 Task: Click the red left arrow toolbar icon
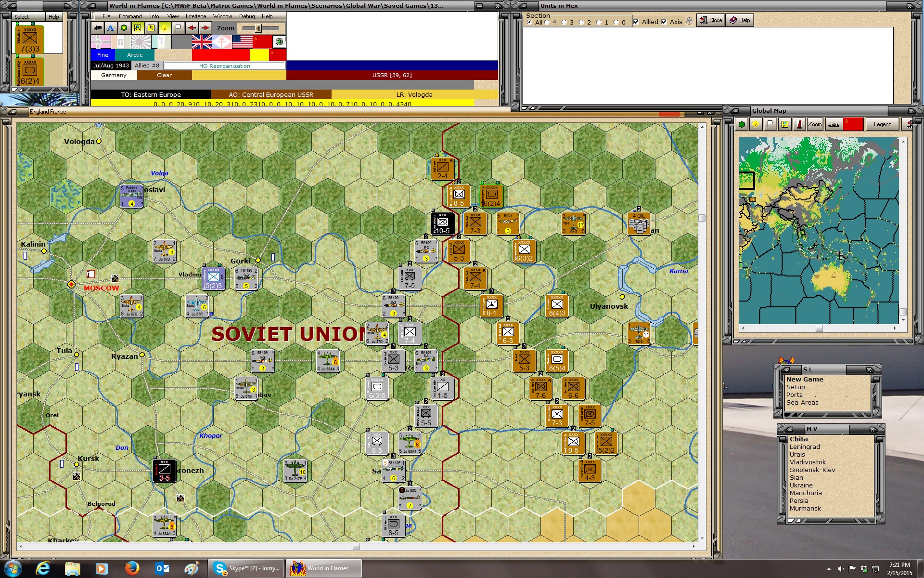click(x=192, y=28)
